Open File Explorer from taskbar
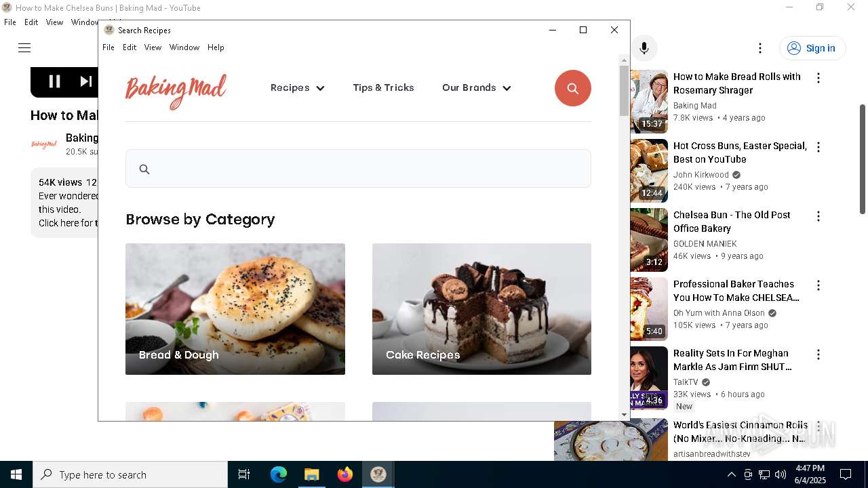The width and height of the screenshot is (868, 488). pyautogui.click(x=312, y=474)
